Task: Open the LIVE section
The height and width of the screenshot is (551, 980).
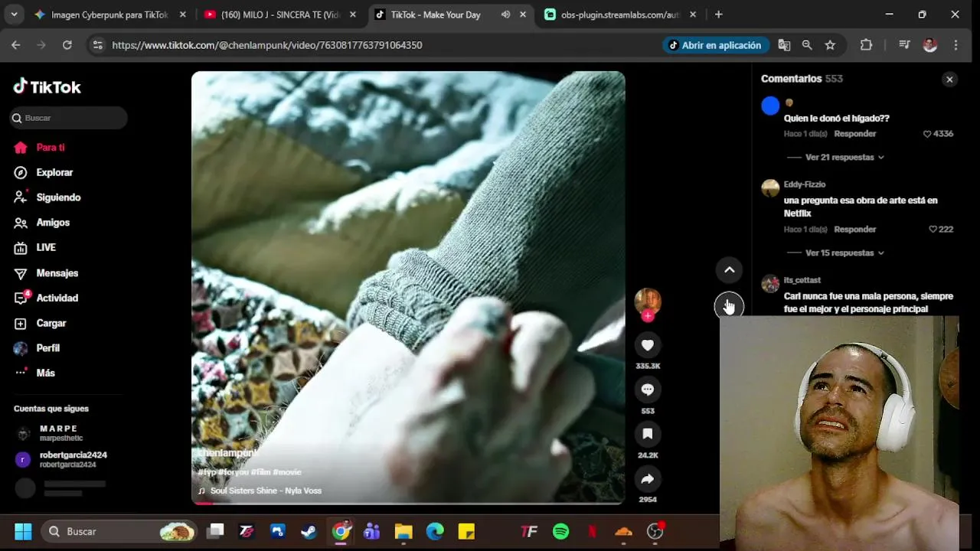Action: point(35,248)
